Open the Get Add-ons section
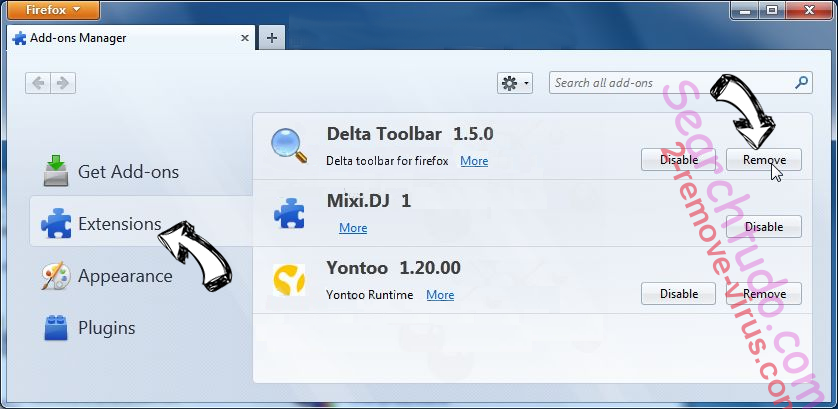Screen dimensions: 838x409 point(128,172)
